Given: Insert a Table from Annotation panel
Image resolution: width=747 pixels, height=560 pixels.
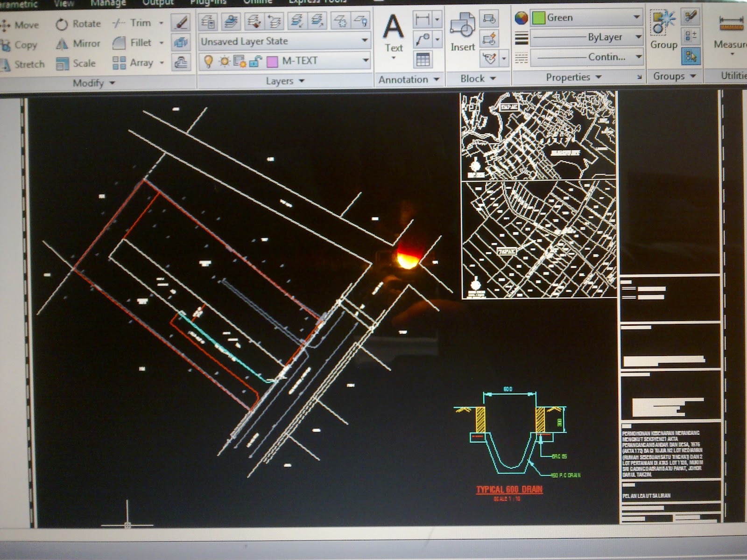Looking at the screenshot, I should (x=423, y=59).
